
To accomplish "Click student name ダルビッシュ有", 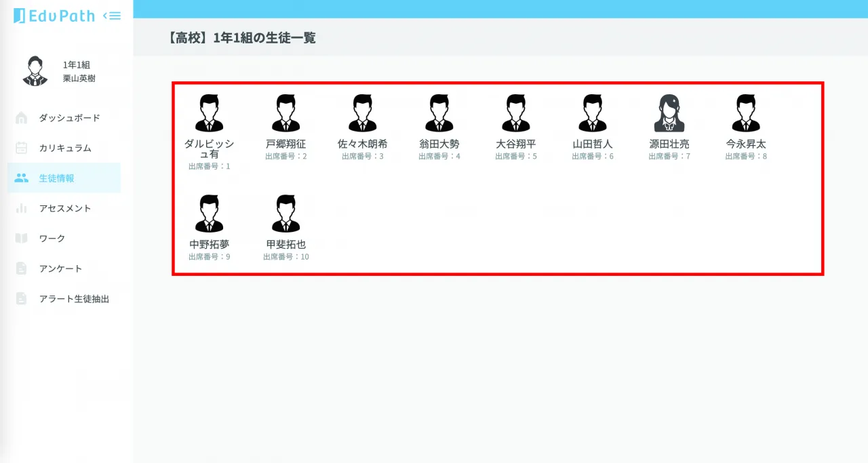I will click(210, 149).
